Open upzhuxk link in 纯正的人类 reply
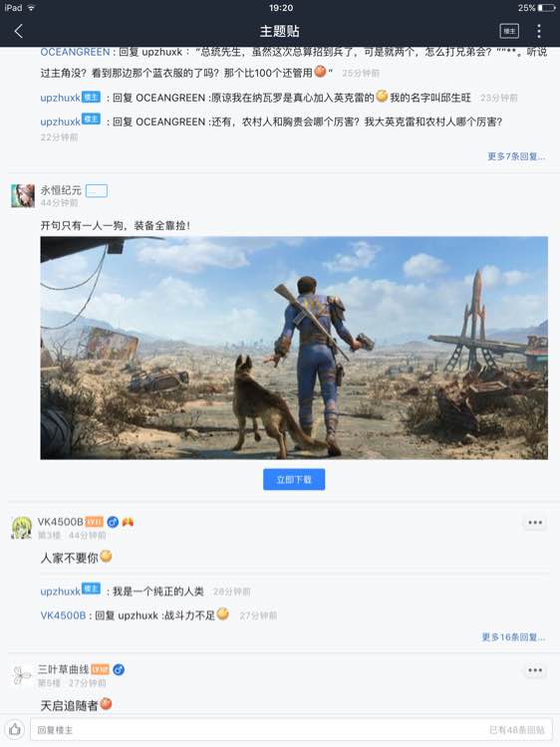This screenshot has width=560, height=747. click(60, 592)
